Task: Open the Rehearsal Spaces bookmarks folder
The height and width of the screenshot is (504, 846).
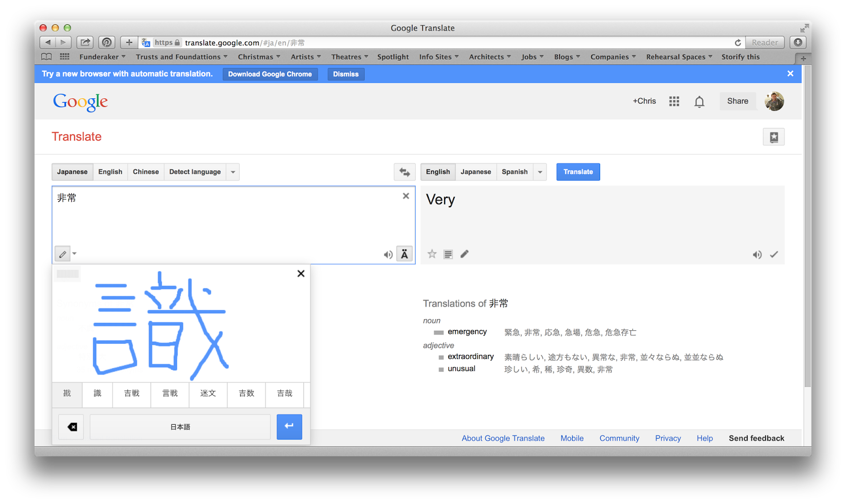Action: coord(679,57)
